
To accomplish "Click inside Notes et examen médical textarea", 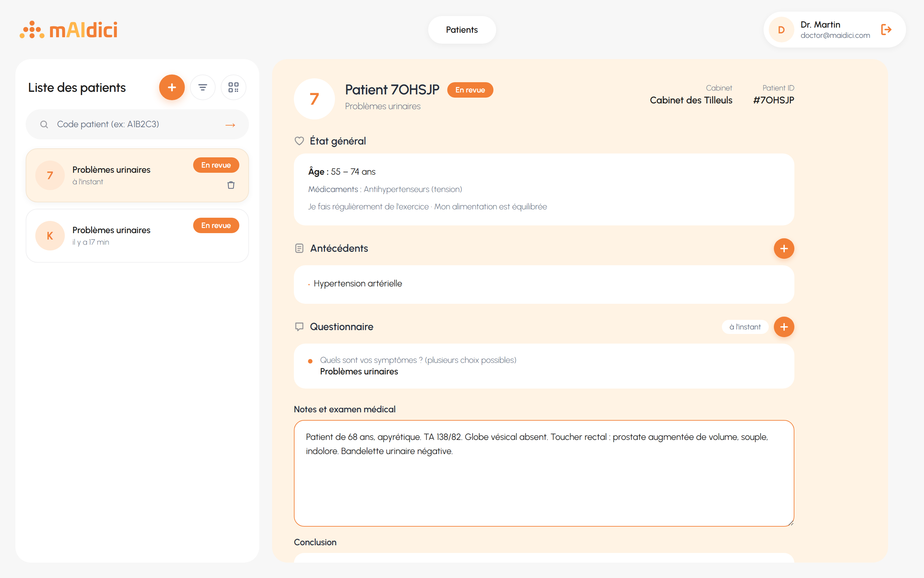I will point(544,473).
